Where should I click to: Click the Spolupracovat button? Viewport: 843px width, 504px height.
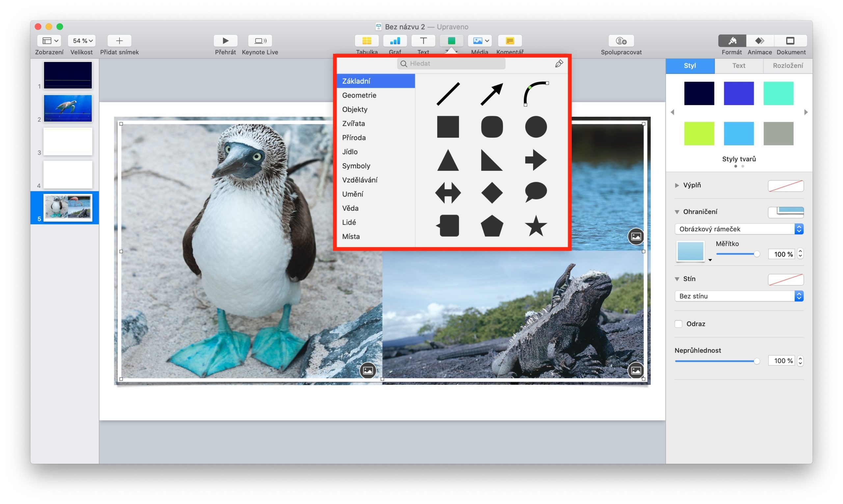pyautogui.click(x=621, y=41)
